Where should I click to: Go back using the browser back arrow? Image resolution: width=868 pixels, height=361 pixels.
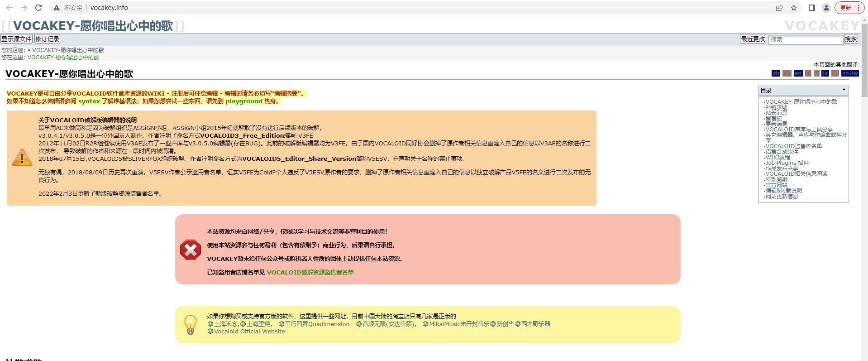[10, 8]
